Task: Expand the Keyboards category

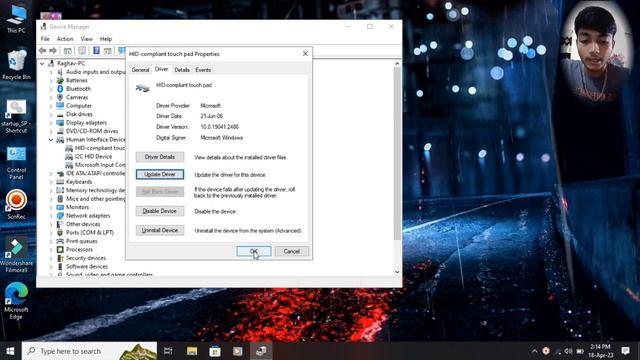Action: [51, 182]
